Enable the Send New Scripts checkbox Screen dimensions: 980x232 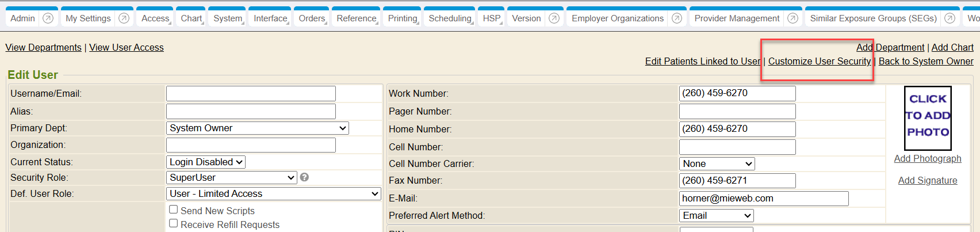pos(173,210)
